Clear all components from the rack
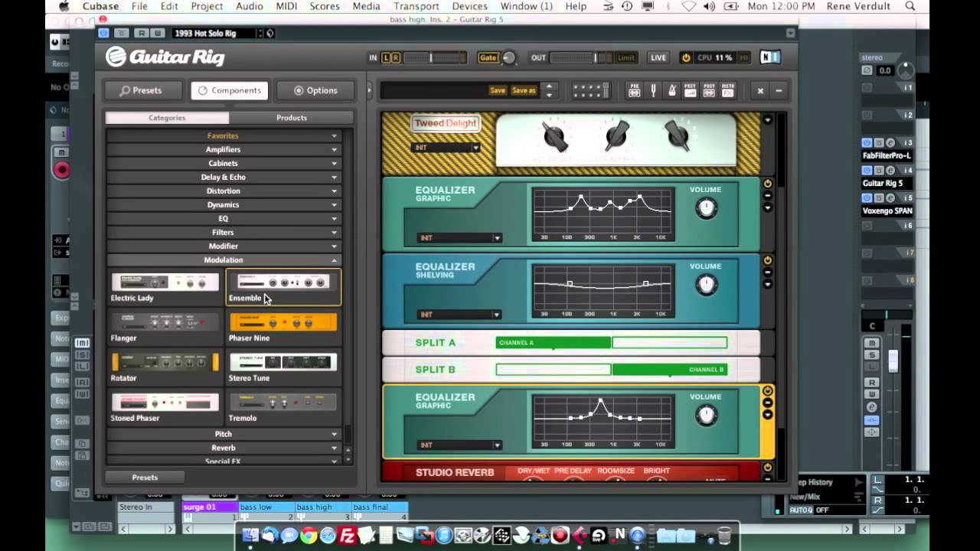980x551 pixels. tap(760, 90)
